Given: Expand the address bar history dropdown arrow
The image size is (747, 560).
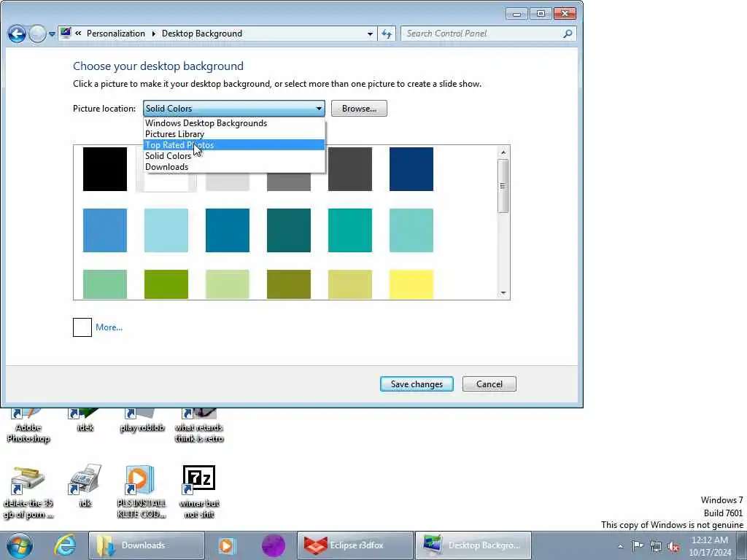Looking at the screenshot, I should pyautogui.click(x=370, y=34).
